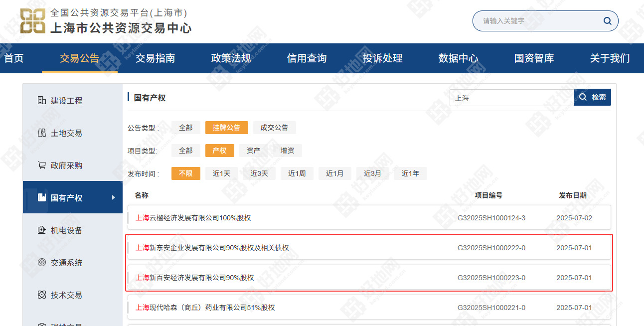Click the 名称 column header
The image size is (644, 326).
click(x=142, y=195)
